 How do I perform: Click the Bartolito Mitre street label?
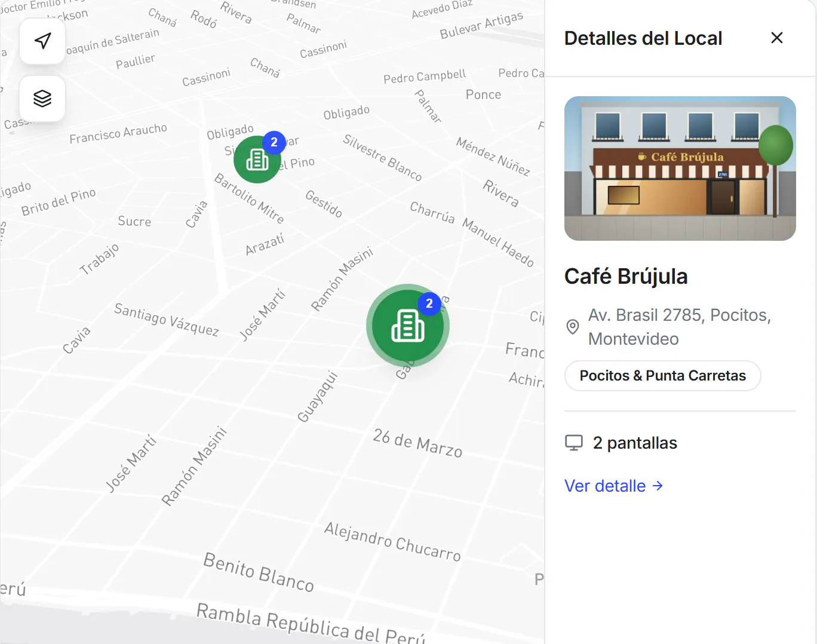249,198
